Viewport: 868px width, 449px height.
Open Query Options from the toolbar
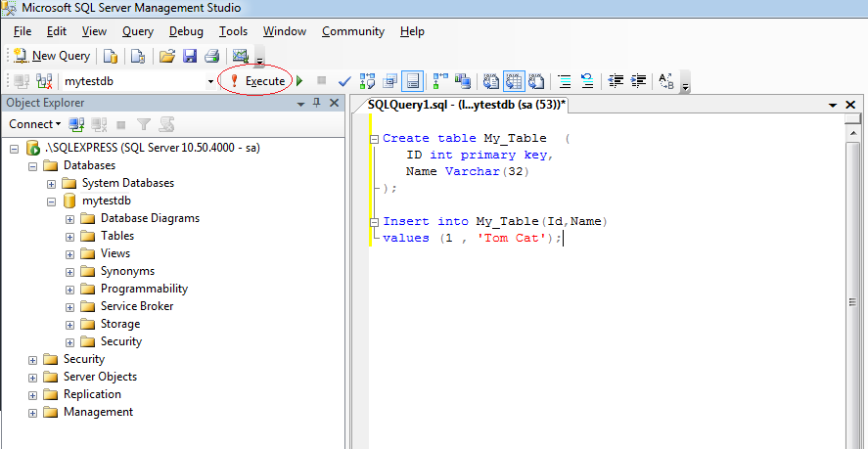tap(389, 81)
